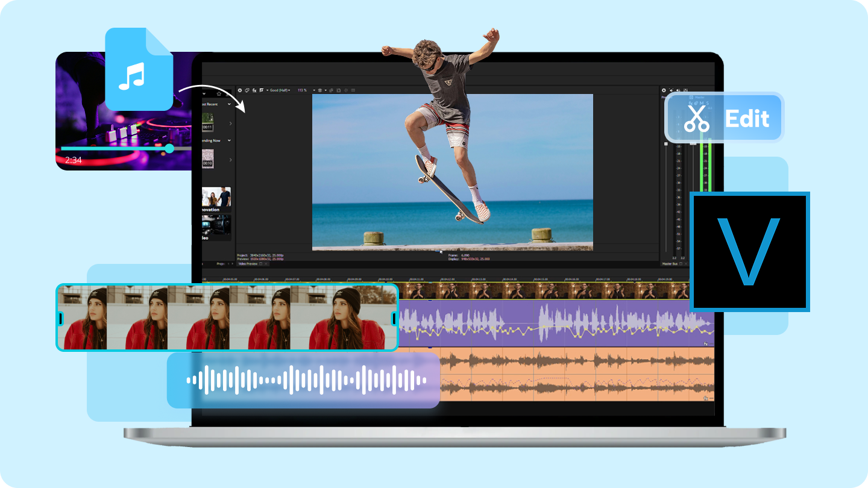Select the Video Preview tab
The height and width of the screenshot is (488, 868).
click(x=248, y=264)
